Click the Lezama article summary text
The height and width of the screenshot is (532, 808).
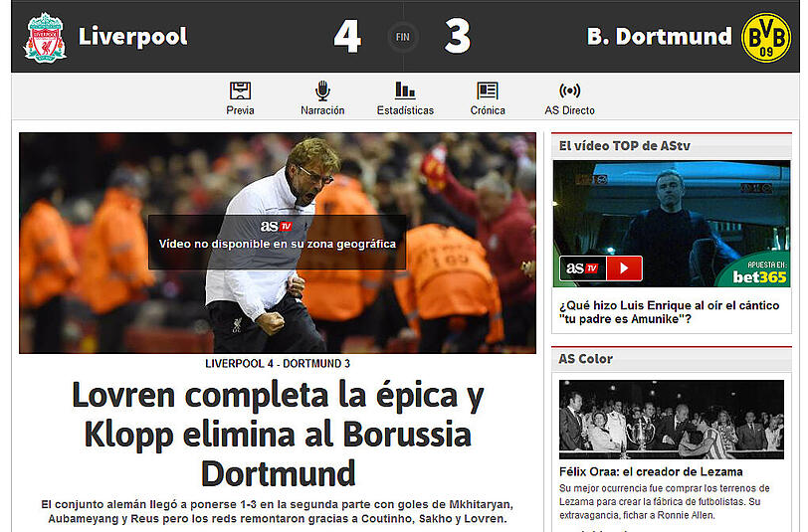(x=665, y=501)
